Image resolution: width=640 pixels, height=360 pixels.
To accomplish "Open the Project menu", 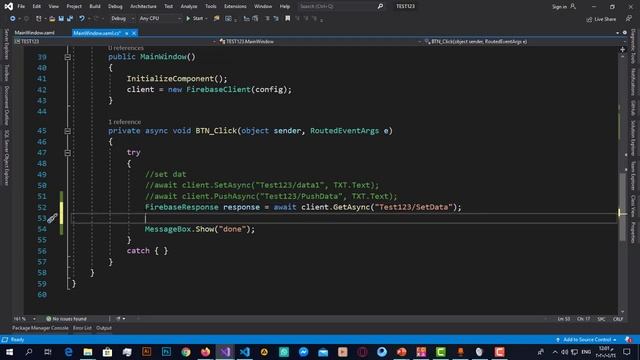I will click(74, 7).
